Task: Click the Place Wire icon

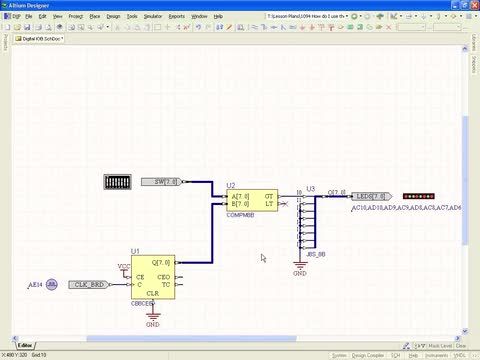Action: [254, 27]
